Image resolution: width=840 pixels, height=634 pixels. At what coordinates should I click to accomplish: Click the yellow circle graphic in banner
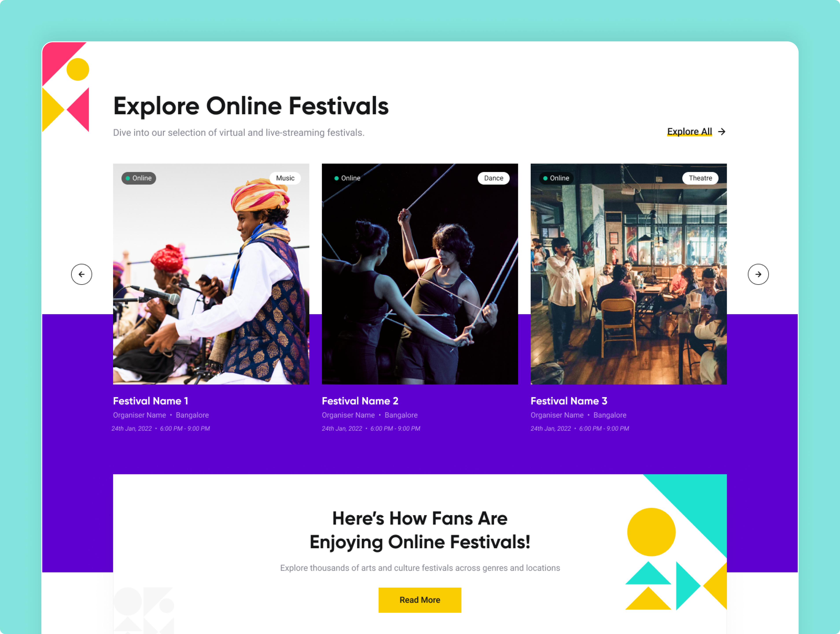pos(651,532)
